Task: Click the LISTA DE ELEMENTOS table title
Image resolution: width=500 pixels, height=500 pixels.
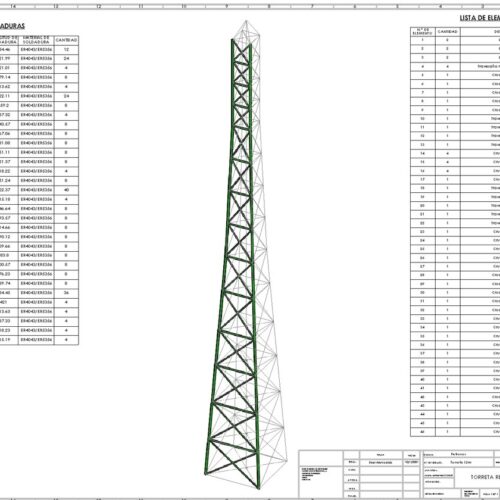Action: coord(480,18)
